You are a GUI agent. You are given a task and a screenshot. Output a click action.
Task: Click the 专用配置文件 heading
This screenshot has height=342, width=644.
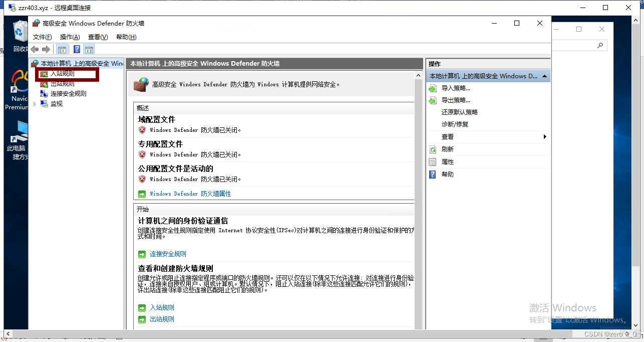(161, 144)
